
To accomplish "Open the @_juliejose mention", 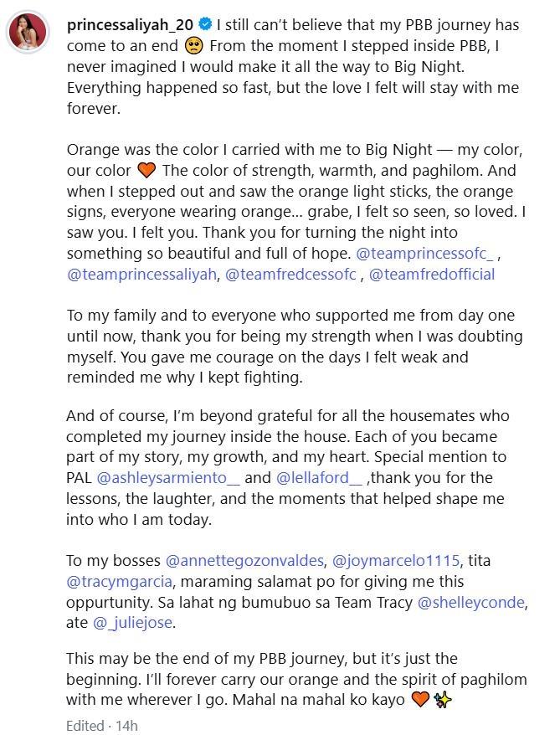I will 134,622.
